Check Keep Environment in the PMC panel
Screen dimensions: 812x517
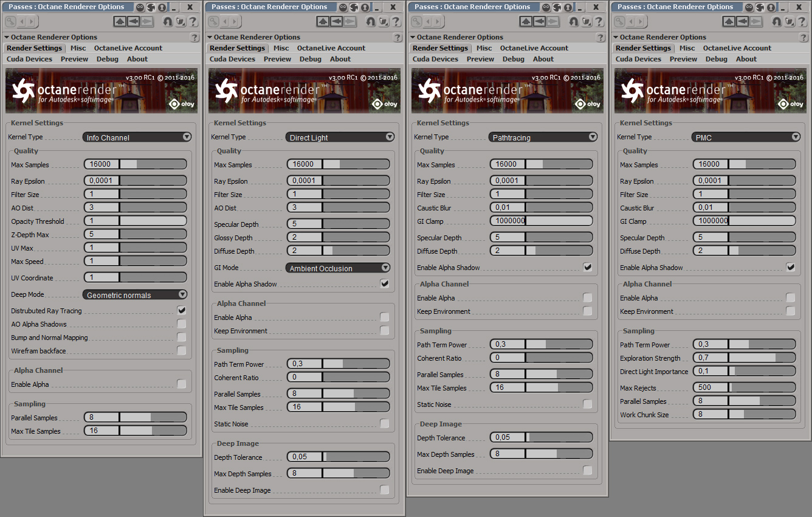pos(791,311)
